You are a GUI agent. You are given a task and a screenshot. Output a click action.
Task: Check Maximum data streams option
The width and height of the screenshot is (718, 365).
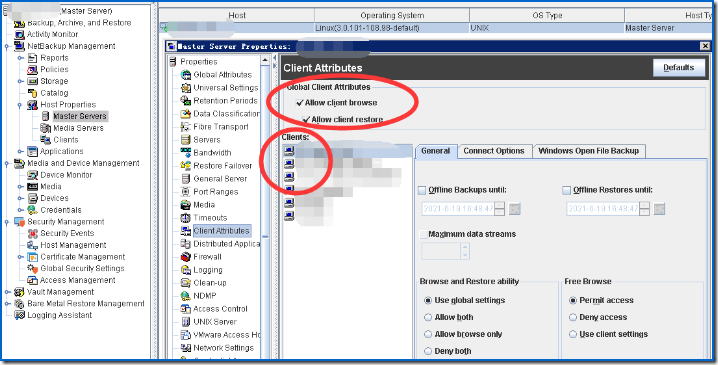coord(424,234)
